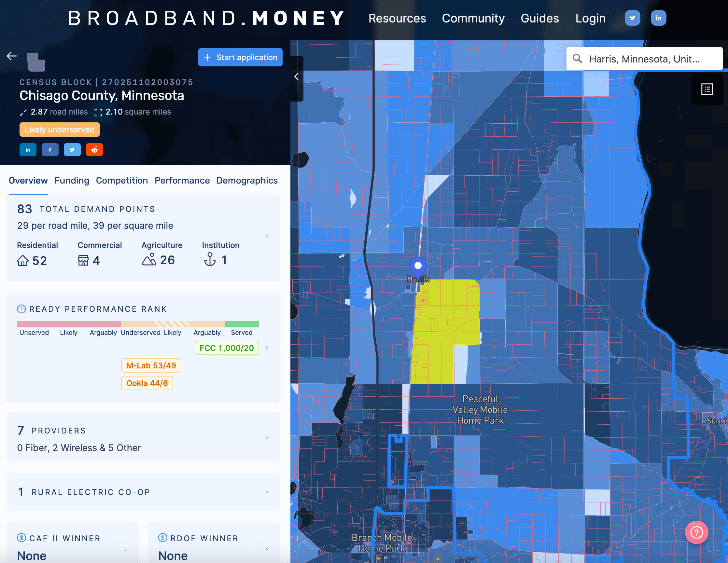Click Branch Mobile Home Park map label

(x=382, y=543)
